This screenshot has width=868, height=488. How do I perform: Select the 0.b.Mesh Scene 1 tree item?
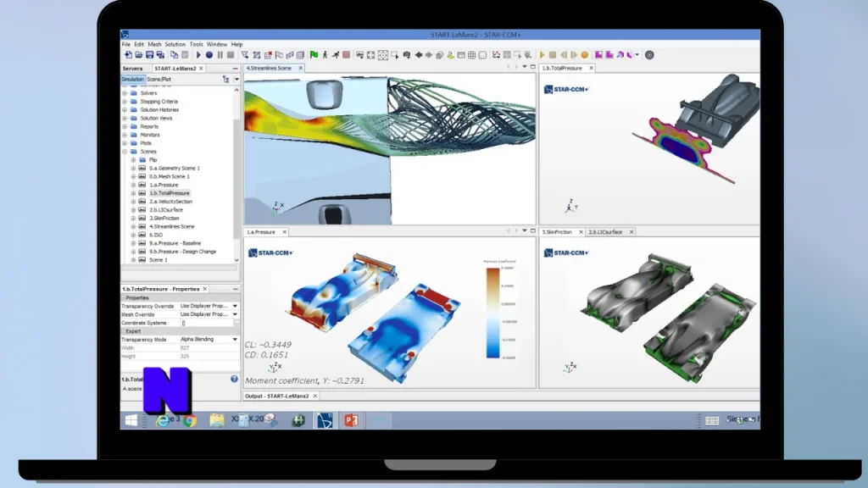pos(170,176)
